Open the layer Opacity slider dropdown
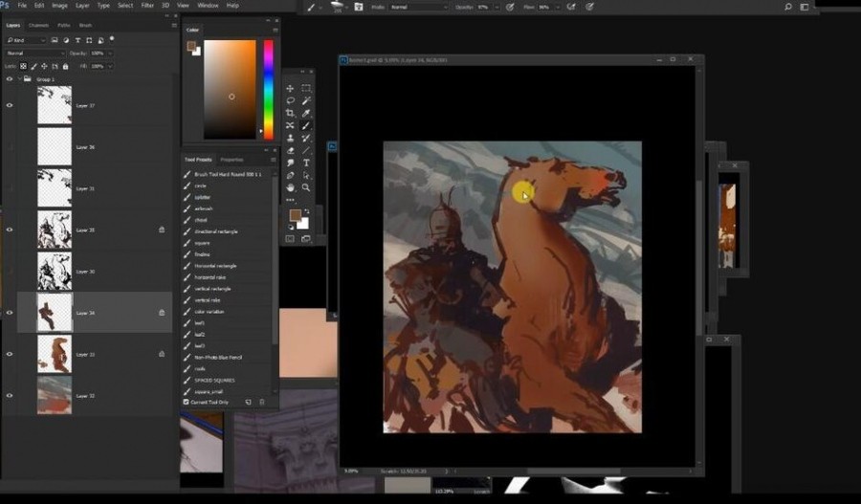 (110, 54)
